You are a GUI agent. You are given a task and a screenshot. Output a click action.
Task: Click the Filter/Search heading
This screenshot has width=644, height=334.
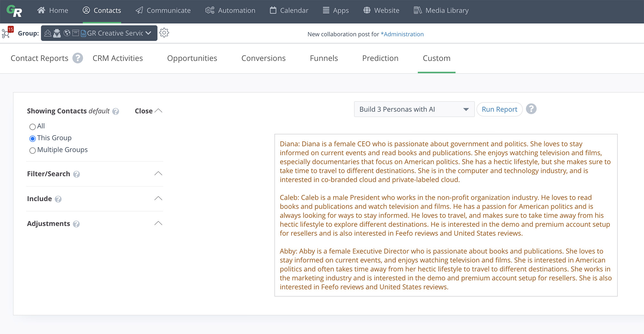(48, 174)
